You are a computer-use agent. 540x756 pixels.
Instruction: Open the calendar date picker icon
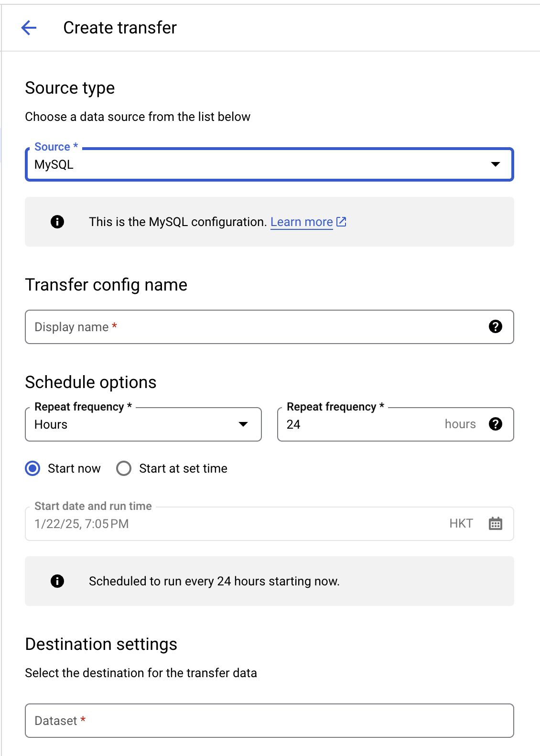point(496,524)
